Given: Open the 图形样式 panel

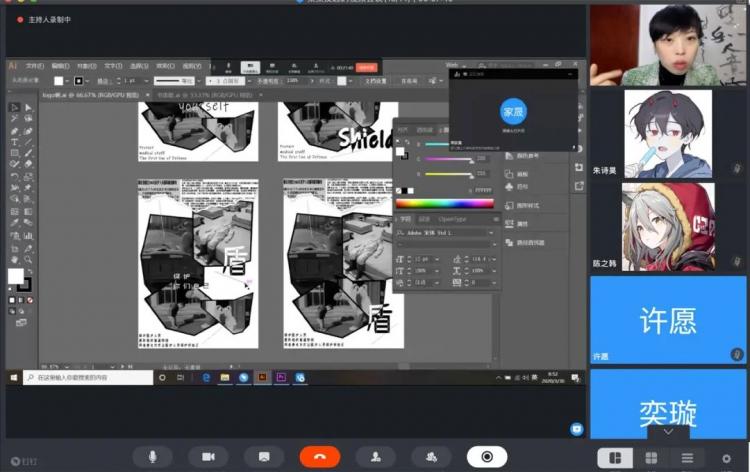Looking at the screenshot, I should click(x=522, y=206).
